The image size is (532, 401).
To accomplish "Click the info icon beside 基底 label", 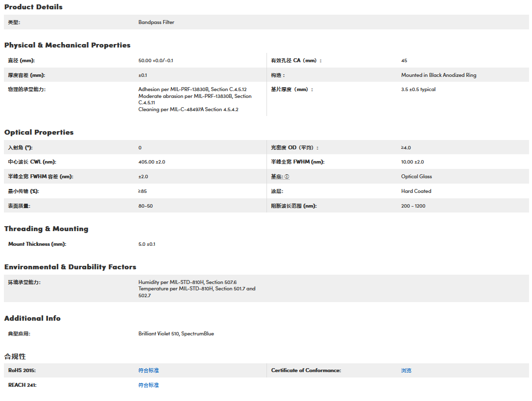I will (x=287, y=177).
